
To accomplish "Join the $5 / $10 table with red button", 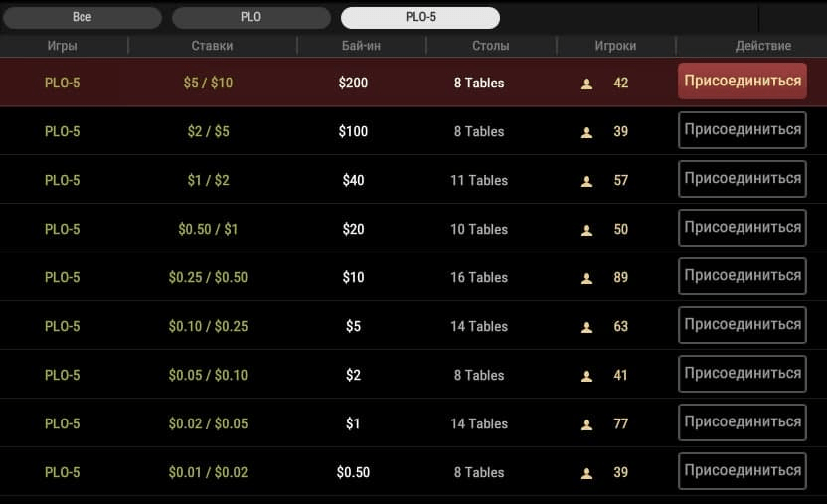I will (x=743, y=82).
